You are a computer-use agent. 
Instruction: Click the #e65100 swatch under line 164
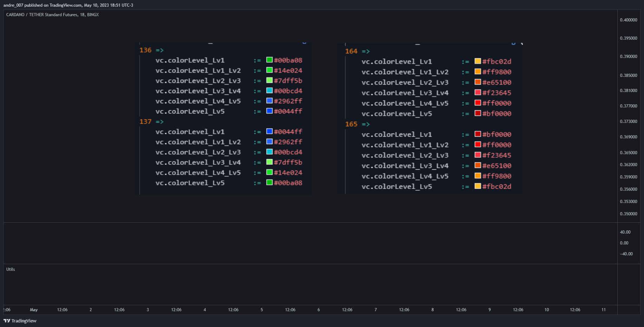[x=478, y=82]
